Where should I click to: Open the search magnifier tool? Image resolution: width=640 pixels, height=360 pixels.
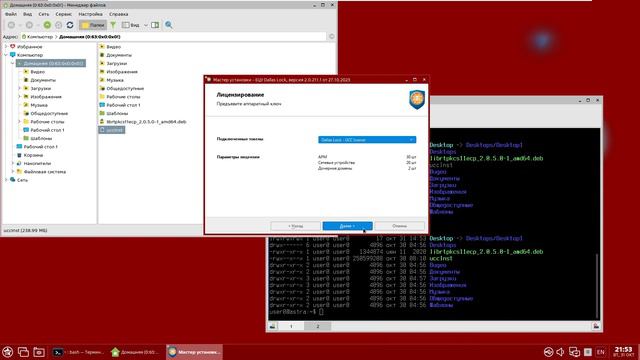click(x=169, y=25)
